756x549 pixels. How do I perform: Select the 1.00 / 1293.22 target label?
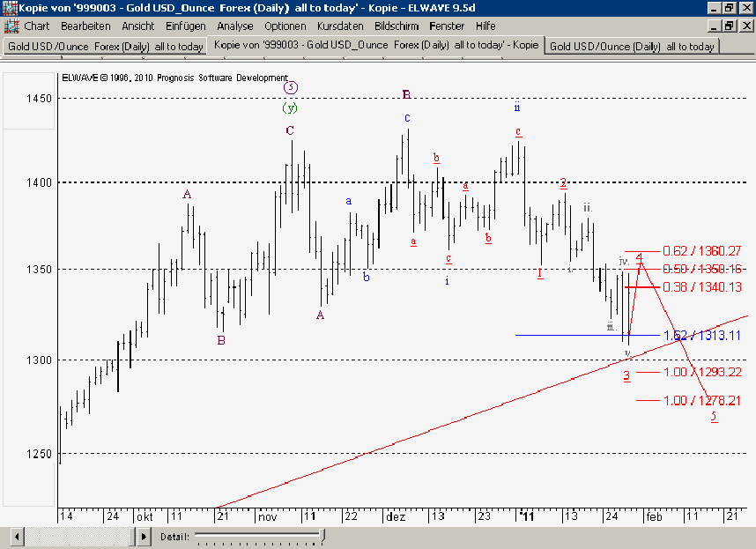click(701, 372)
